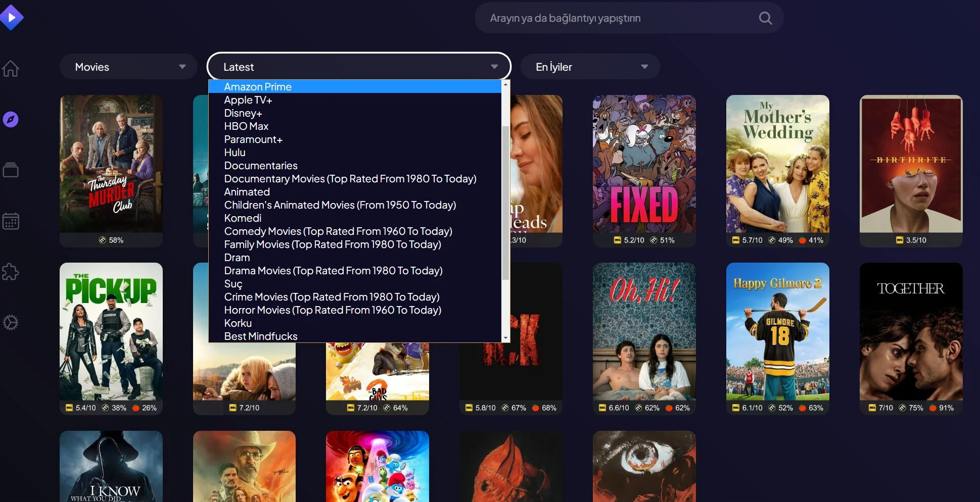The image size is (980, 502).
Task: Choose Best Mindfucks option
Action: [355, 336]
